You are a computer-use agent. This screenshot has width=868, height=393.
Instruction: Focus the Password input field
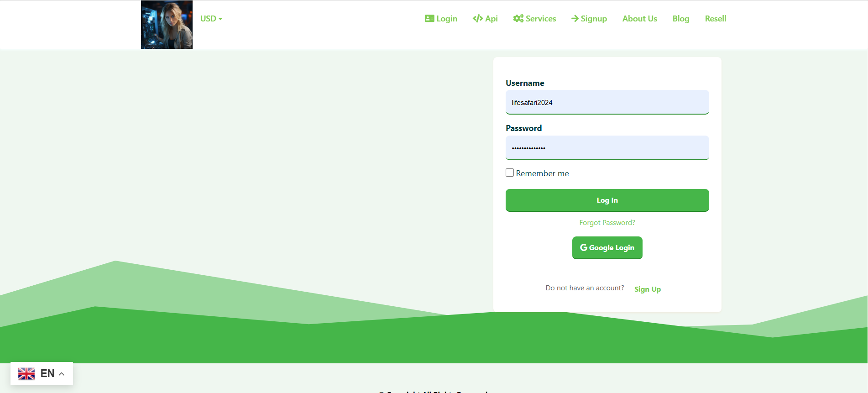pyautogui.click(x=607, y=148)
